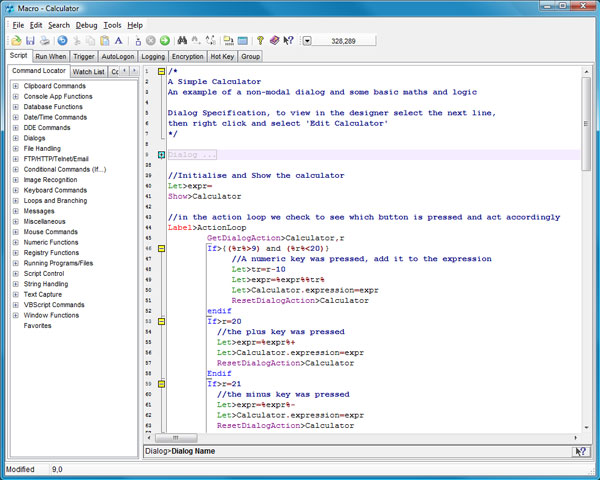
Task: Open Find using the binoculars icon
Action: pos(182,41)
